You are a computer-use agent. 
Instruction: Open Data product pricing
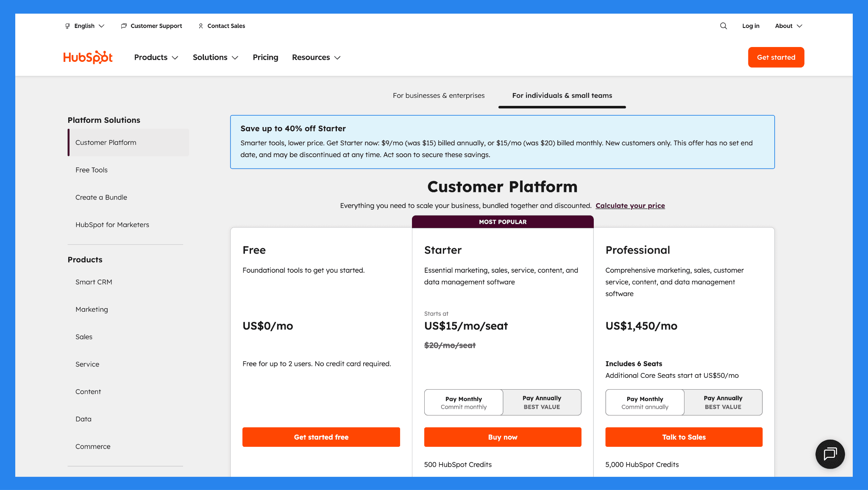pyautogui.click(x=83, y=419)
